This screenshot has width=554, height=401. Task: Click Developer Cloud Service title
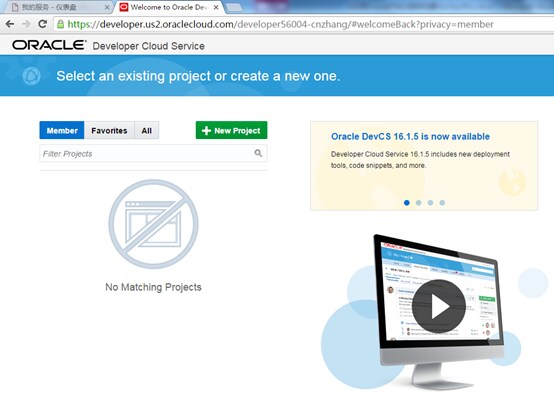[148, 46]
